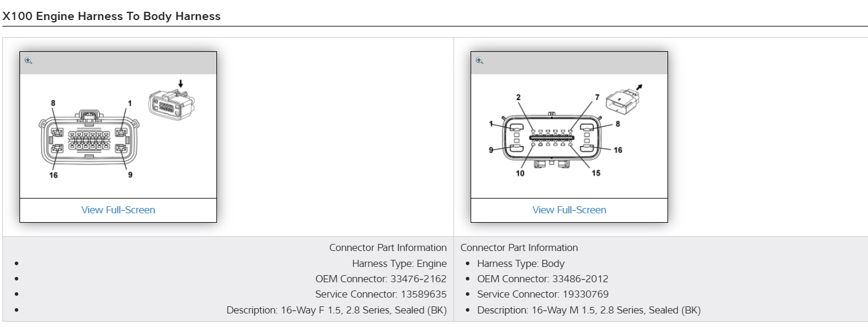Viewport: 868px width, 327px height.
Task: Click the X100 Engine Harness To Body Harness heading
Action: [111, 16]
